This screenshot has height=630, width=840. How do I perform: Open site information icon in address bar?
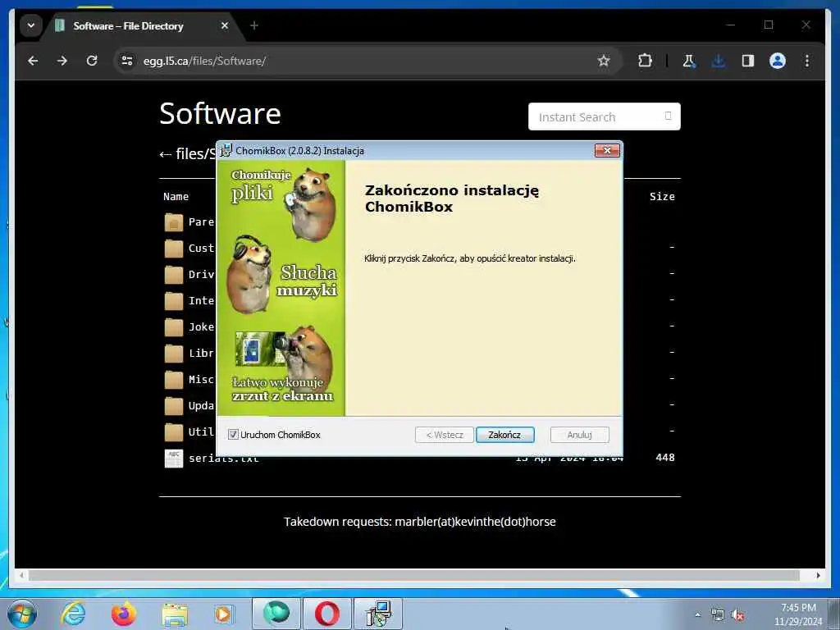click(x=127, y=61)
